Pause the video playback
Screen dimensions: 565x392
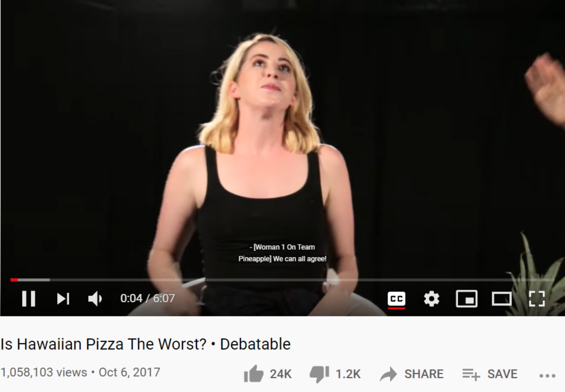[x=28, y=298]
